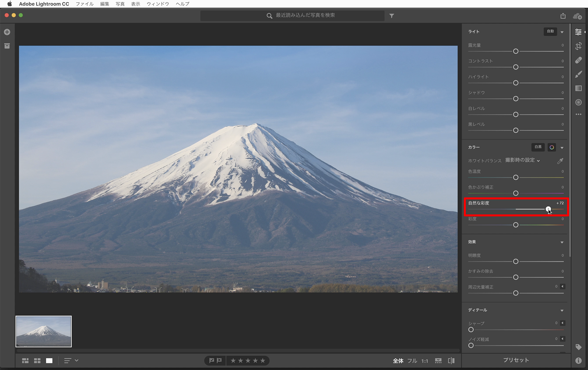Rate the photo one star
Image resolution: width=588 pixels, height=370 pixels.
pos(233,361)
